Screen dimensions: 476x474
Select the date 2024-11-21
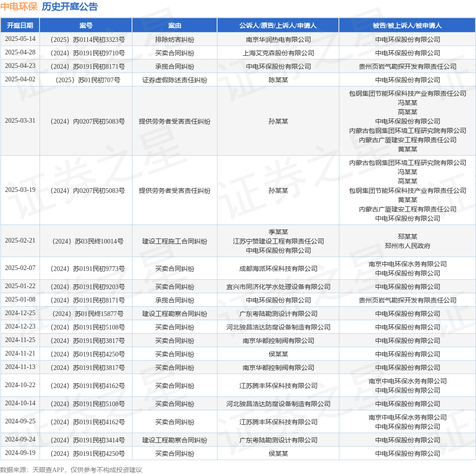(x=20, y=354)
